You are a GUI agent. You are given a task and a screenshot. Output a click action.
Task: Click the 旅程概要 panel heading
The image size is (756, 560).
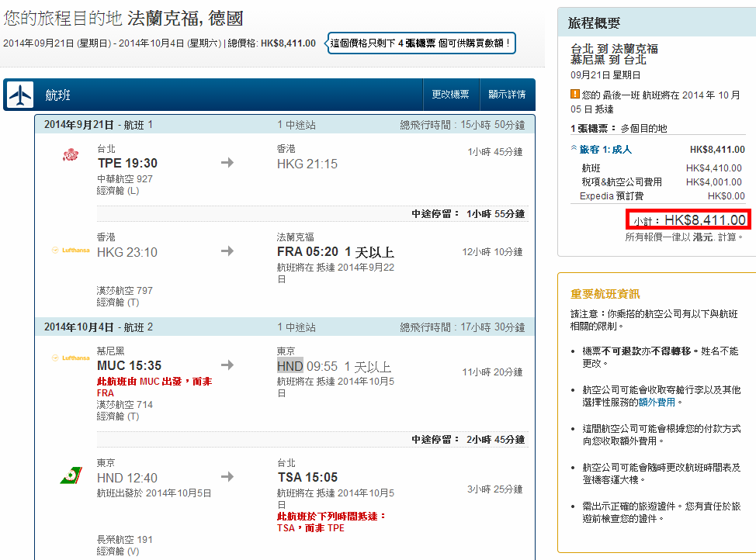(x=594, y=23)
